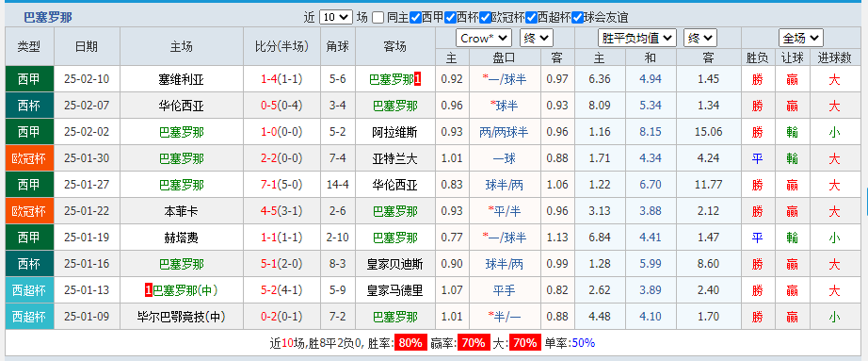Click 亚特兰大 away team
868x361 pixels.
coord(394,158)
